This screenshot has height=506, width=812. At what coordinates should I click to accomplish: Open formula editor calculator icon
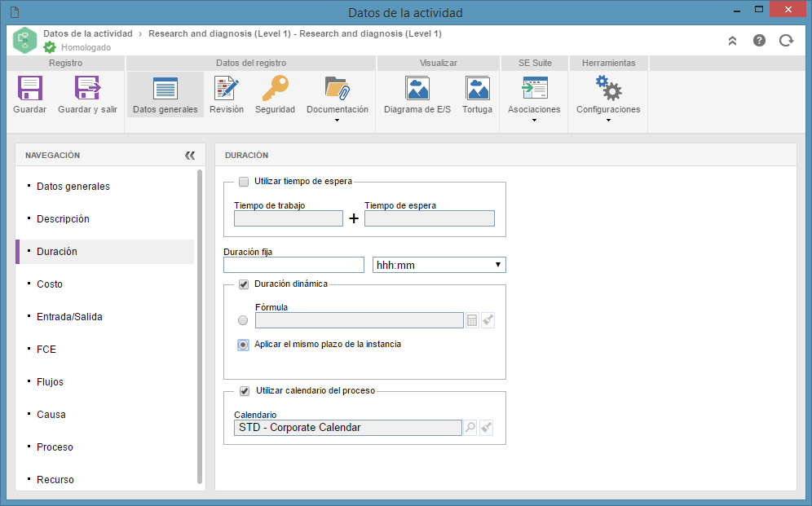coord(472,320)
